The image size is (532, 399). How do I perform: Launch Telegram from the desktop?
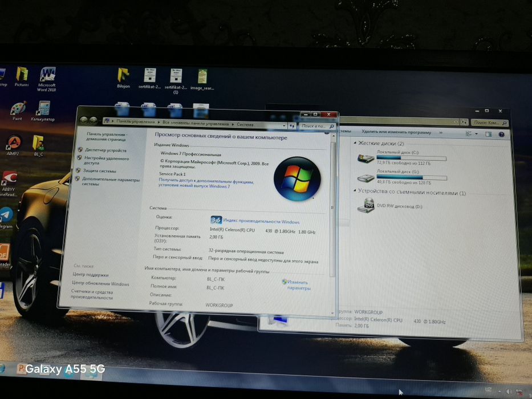[6, 218]
